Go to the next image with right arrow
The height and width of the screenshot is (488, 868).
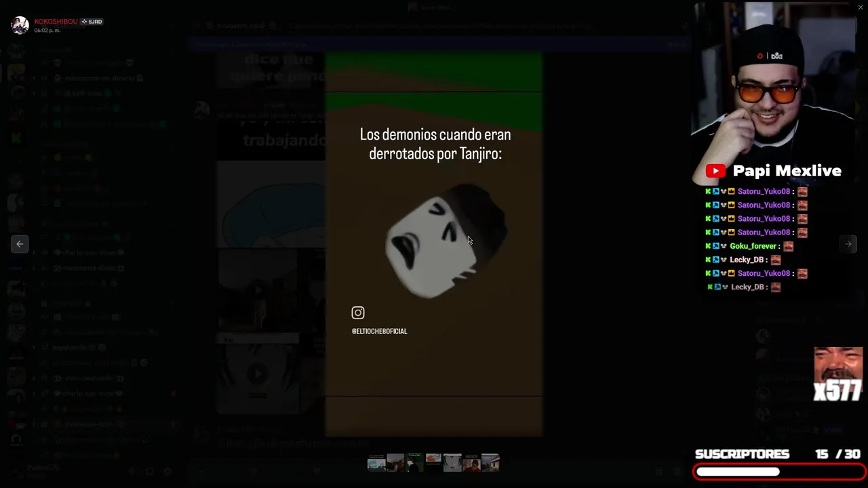[848, 244]
